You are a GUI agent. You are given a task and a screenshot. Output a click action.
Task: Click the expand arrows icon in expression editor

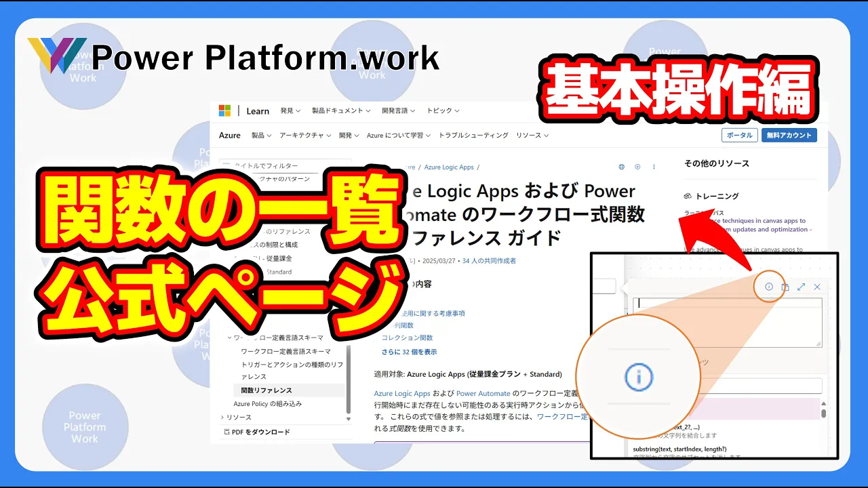coord(801,287)
